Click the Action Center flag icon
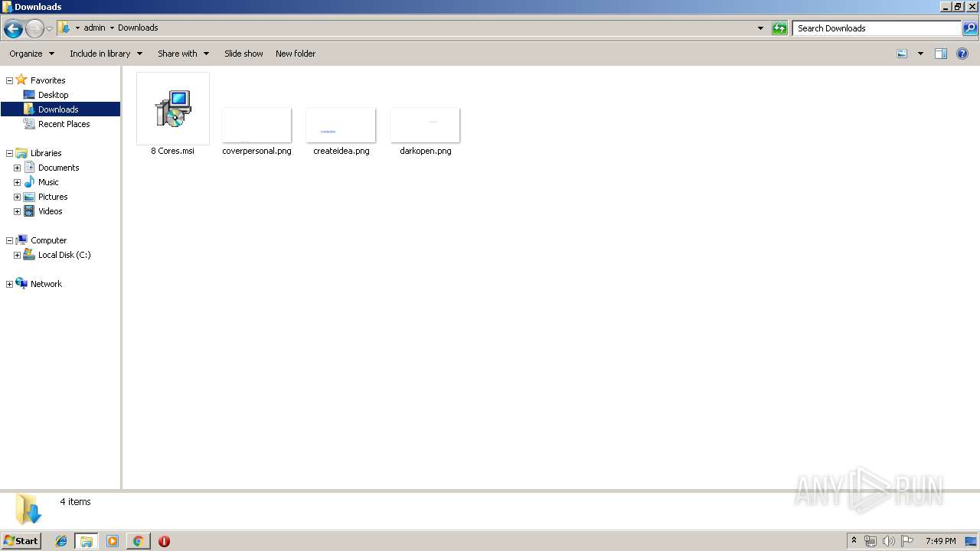980x551 pixels. click(x=907, y=541)
